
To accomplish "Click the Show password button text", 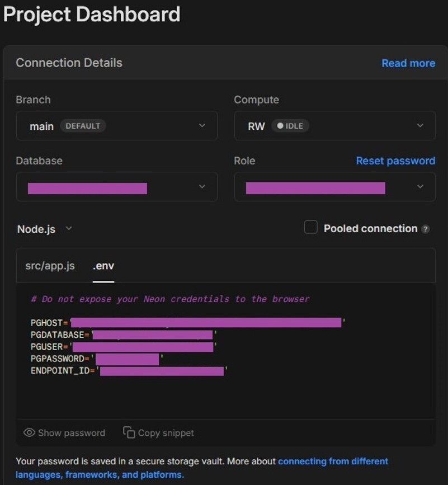I will coord(71,433).
